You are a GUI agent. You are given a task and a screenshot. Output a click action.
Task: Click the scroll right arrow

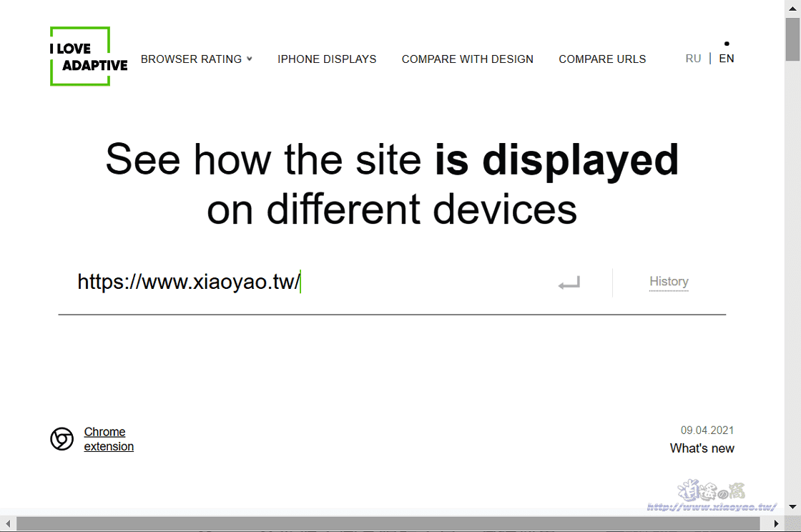[776, 524]
